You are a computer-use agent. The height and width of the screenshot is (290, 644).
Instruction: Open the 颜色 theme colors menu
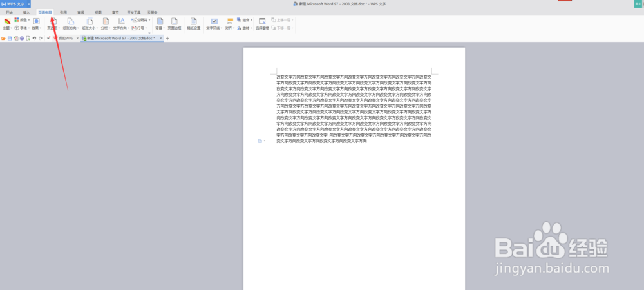tap(22, 20)
